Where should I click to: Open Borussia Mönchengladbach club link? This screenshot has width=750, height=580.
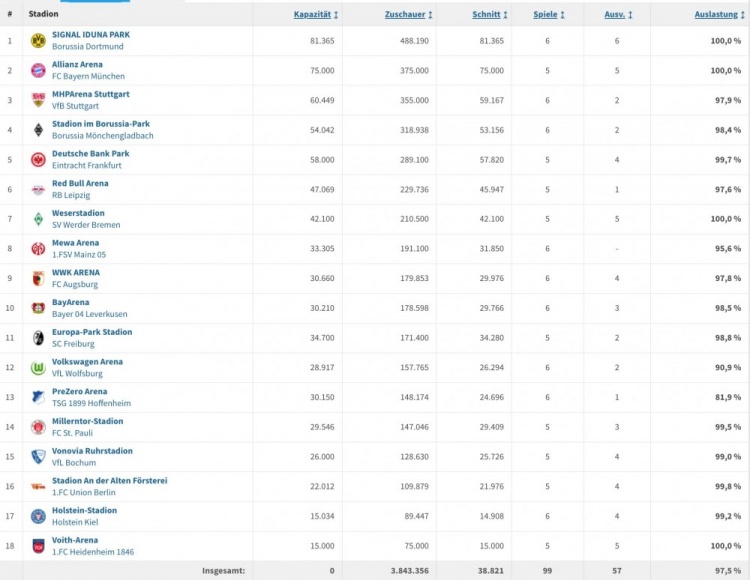(x=102, y=136)
